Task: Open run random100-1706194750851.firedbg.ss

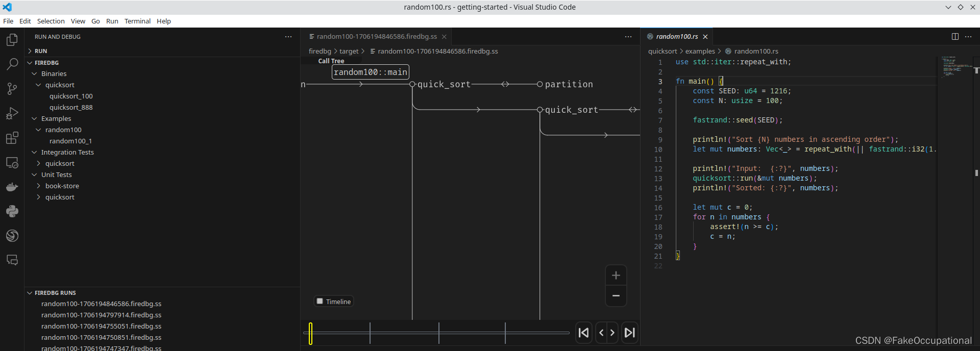Action: (x=101, y=338)
